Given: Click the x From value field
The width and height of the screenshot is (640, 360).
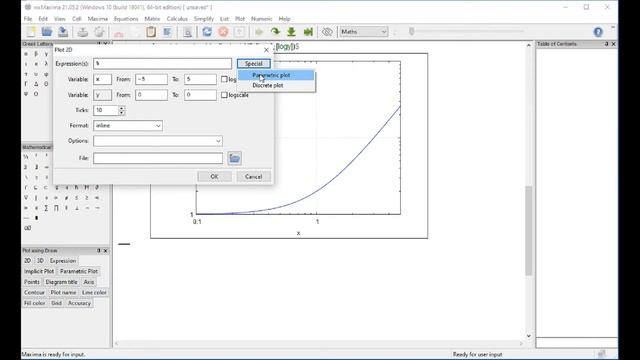Looking at the screenshot, I should (x=151, y=79).
